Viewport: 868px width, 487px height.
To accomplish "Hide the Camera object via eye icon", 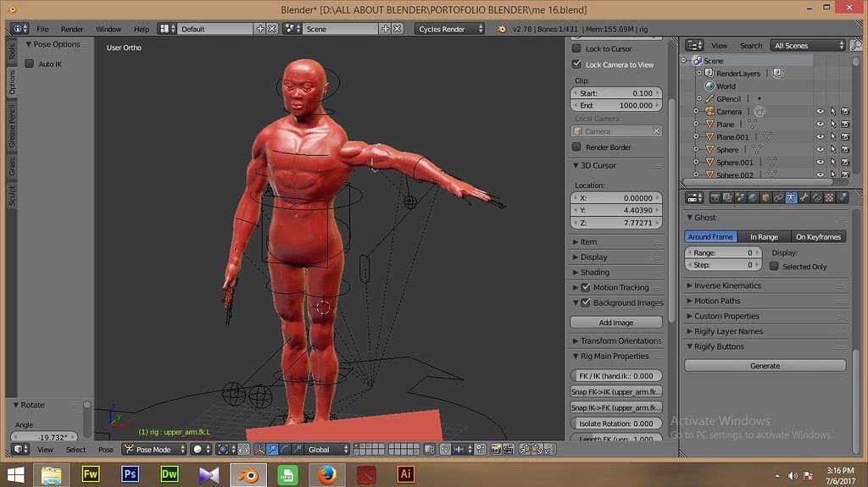I will (820, 111).
